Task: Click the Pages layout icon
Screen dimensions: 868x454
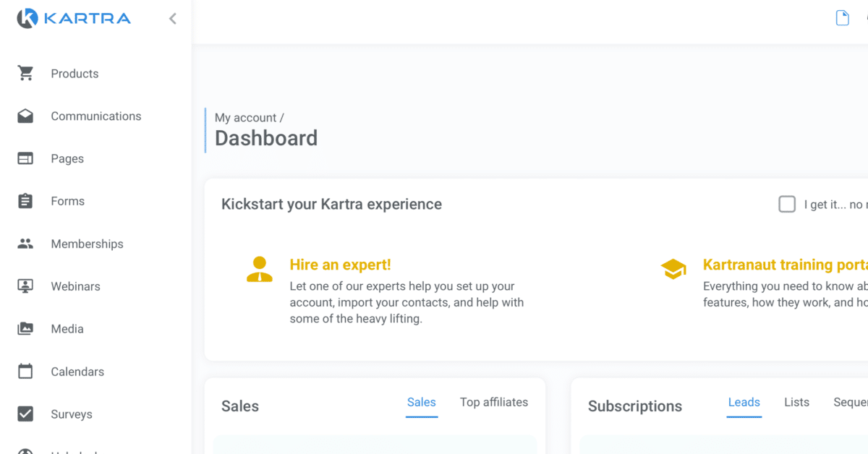Action: (x=25, y=158)
